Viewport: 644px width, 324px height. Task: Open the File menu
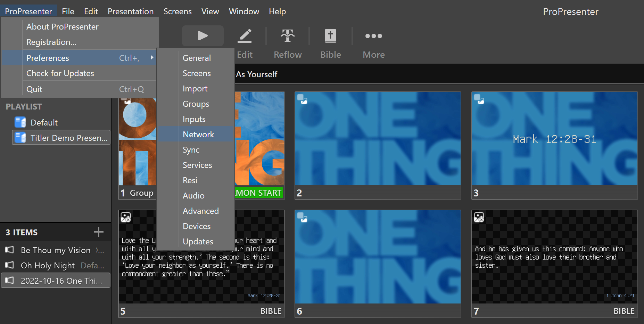click(68, 11)
